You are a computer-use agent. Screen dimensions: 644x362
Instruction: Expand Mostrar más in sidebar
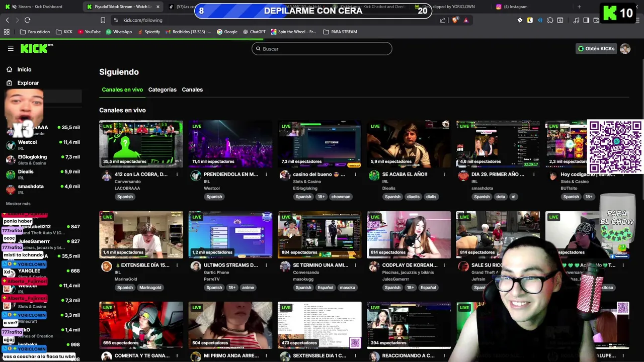pyautogui.click(x=18, y=204)
